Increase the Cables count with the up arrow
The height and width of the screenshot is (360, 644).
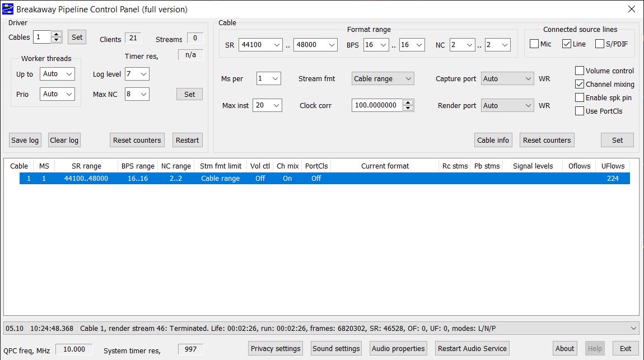pyautogui.click(x=57, y=34)
